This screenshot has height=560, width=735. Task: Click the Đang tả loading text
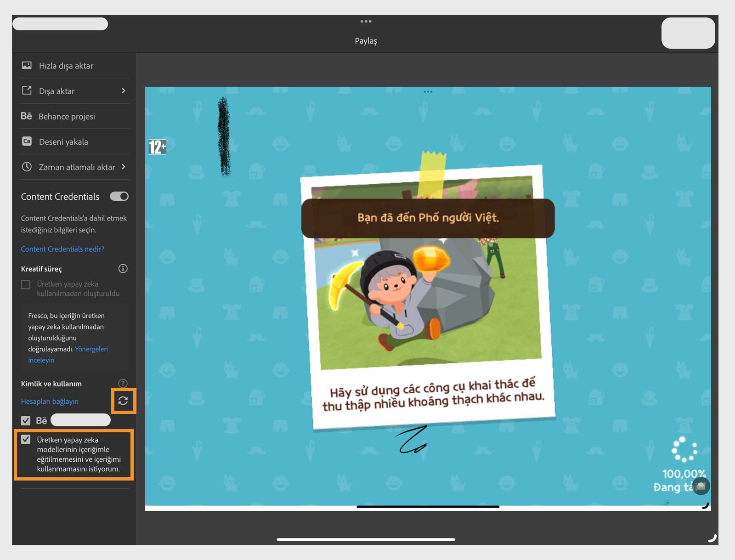coord(673,486)
